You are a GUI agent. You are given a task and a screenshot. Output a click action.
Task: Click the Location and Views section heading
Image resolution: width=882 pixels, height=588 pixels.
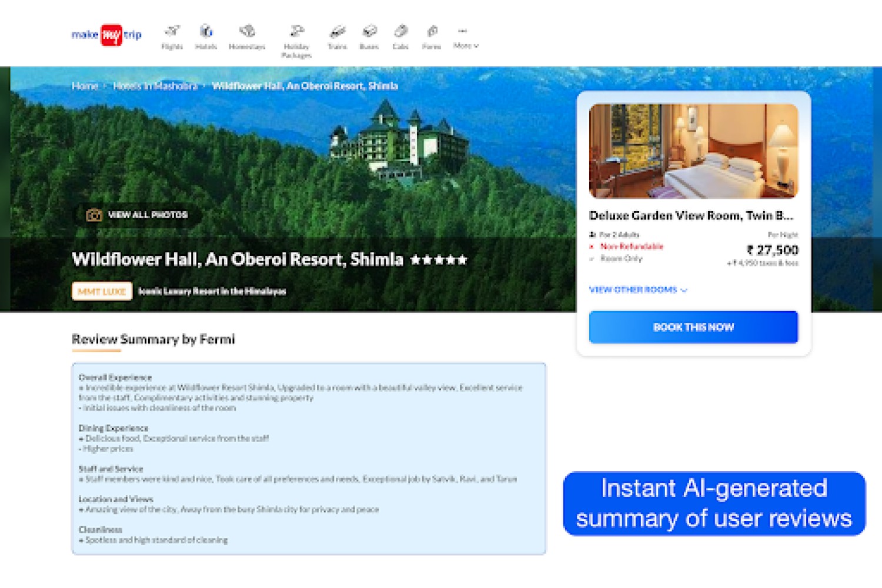click(x=116, y=499)
